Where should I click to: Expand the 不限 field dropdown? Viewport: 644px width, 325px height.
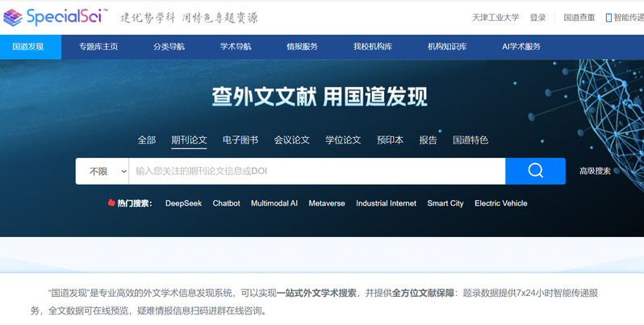[x=102, y=171]
